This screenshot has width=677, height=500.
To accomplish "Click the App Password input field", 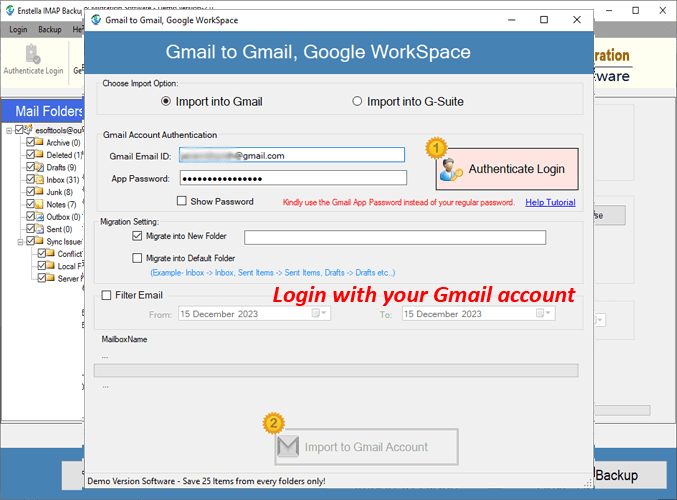I will coord(293,178).
